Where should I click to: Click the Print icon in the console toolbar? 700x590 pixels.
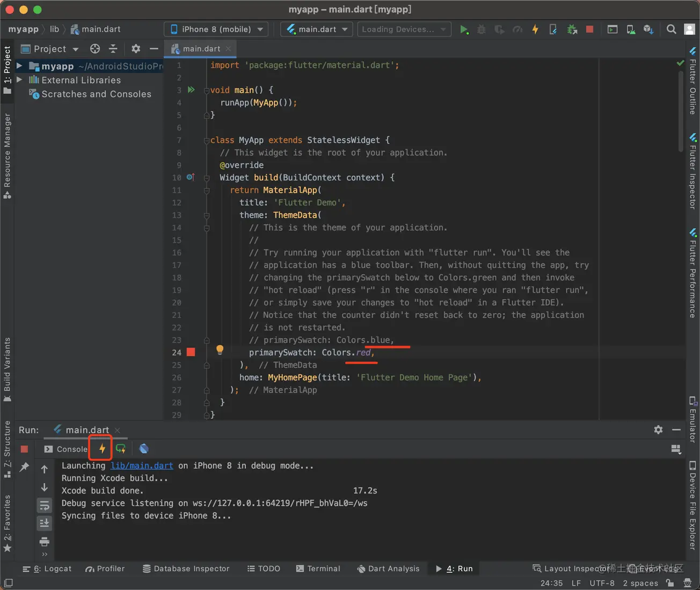(x=45, y=541)
